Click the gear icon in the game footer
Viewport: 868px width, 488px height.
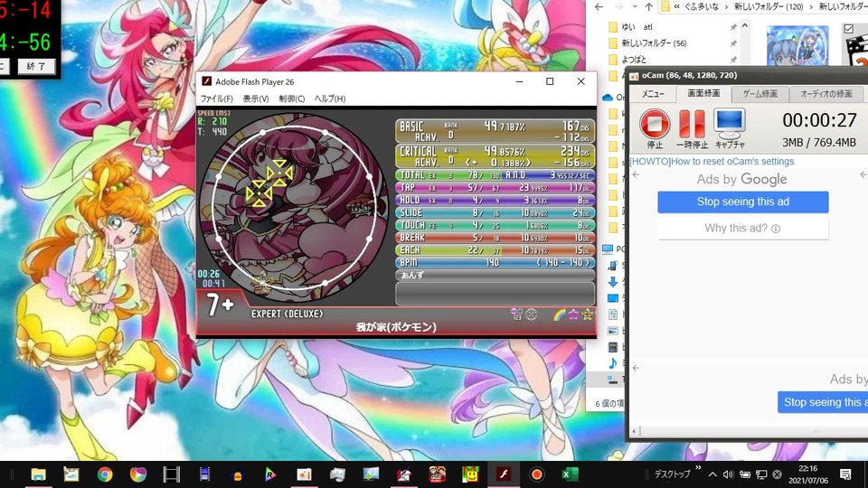[x=531, y=314]
